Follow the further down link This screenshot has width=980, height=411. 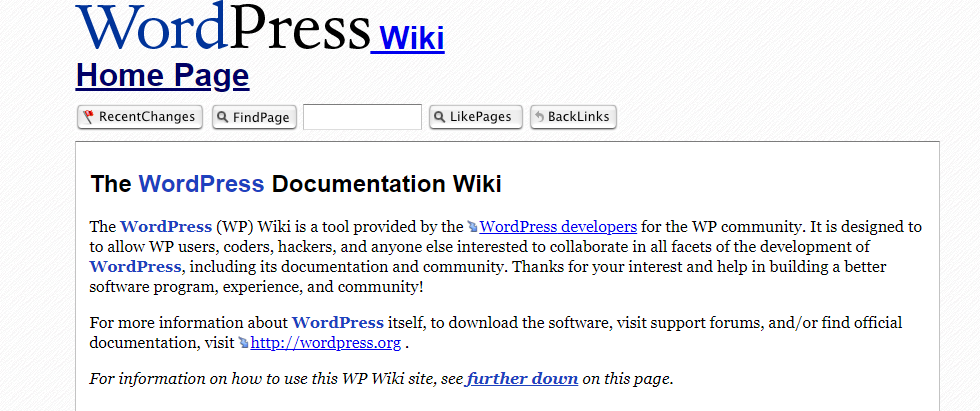522,379
